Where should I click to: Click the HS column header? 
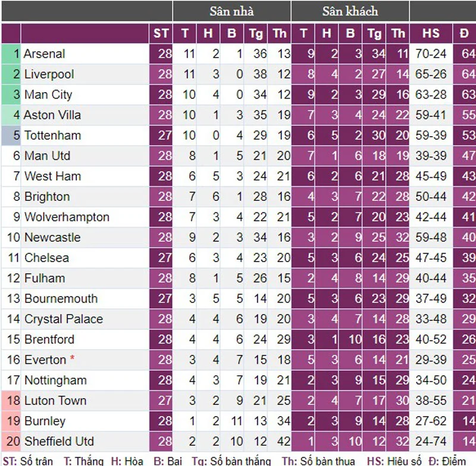point(431,33)
